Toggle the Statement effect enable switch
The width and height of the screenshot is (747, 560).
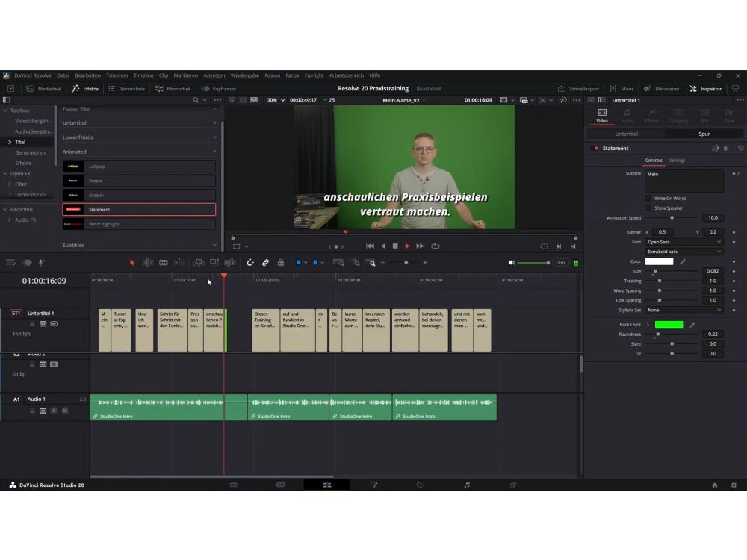[x=595, y=148]
